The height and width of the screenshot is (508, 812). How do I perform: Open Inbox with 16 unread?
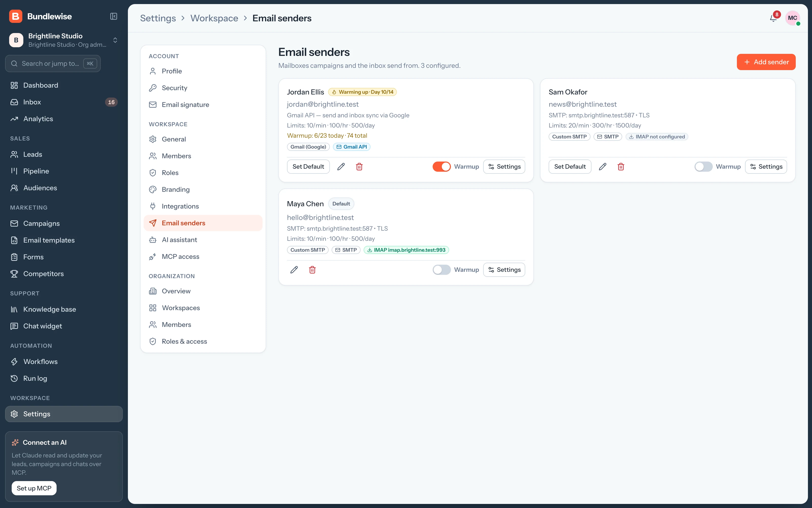[x=64, y=102]
